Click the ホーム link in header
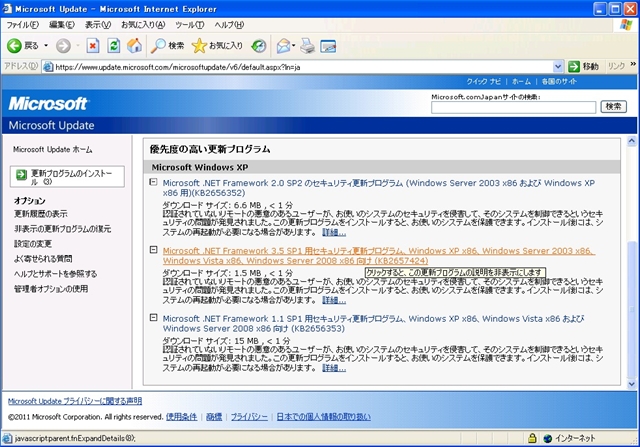This screenshot has height=447, width=640. (x=521, y=82)
